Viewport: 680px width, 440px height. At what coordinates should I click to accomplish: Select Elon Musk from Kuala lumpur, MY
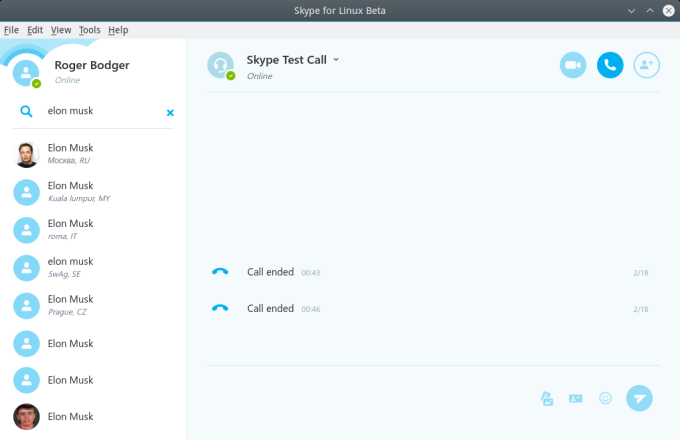(x=93, y=192)
